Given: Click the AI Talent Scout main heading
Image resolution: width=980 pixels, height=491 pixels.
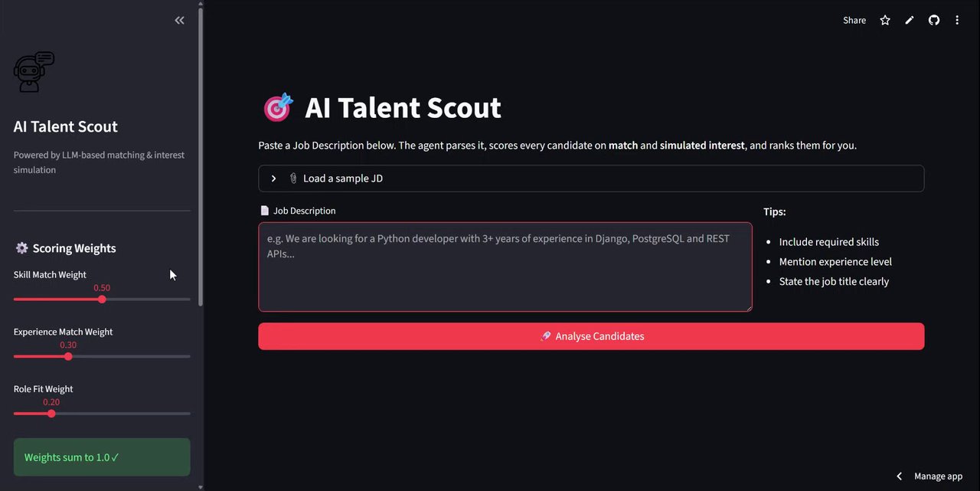Looking at the screenshot, I should click(x=403, y=108).
